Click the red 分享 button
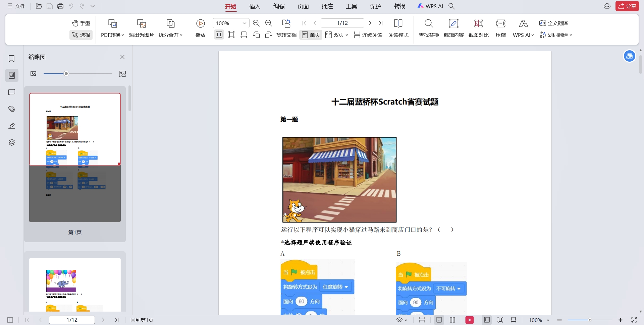644x325 pixels. tap(627, 6)
